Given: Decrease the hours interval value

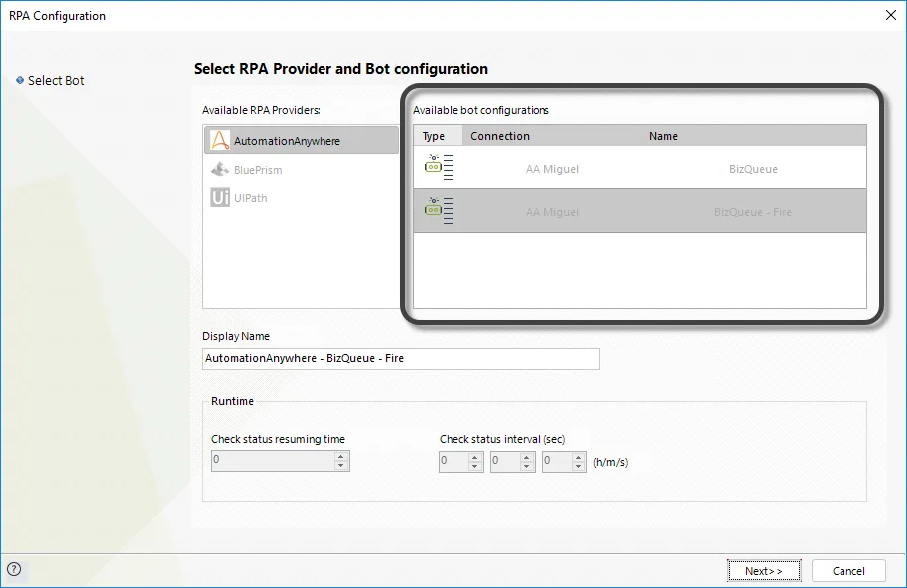Looking at the screenshot, I should (475, 467).
